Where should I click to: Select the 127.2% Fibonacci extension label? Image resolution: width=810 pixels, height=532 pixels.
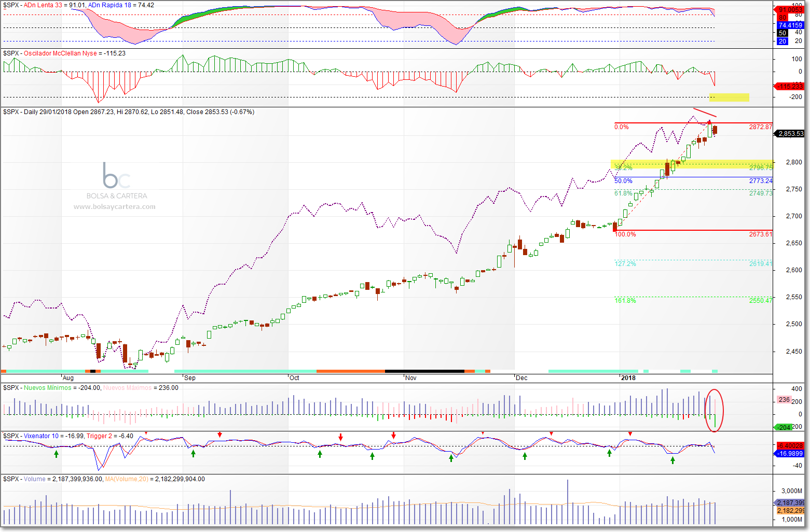click(625, 264)
